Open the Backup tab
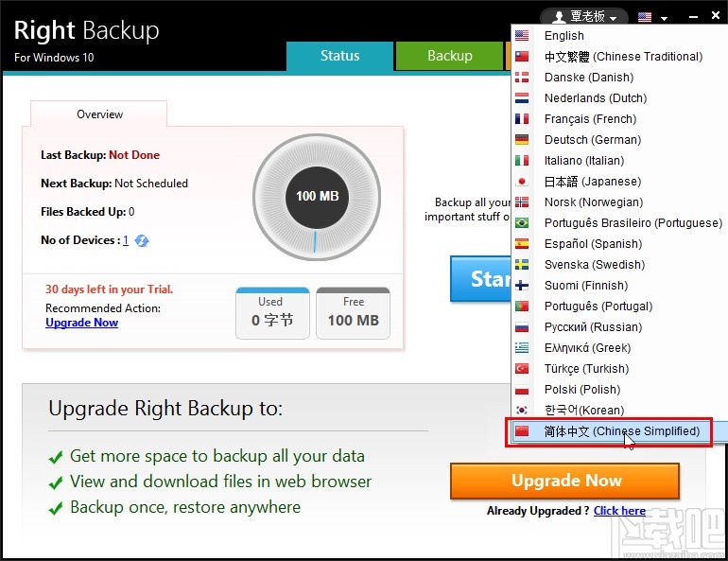 click(x=449, y=56)
